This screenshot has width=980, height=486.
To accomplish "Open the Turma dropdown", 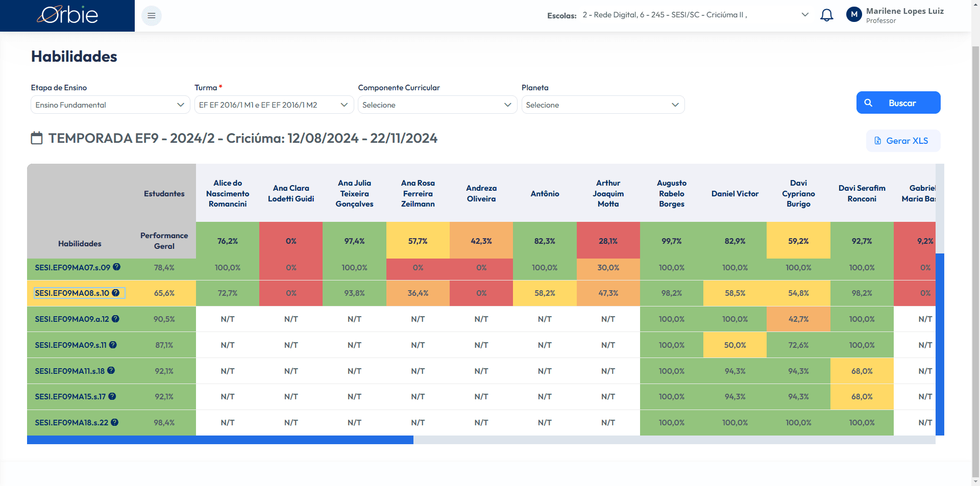I will 274,105.
